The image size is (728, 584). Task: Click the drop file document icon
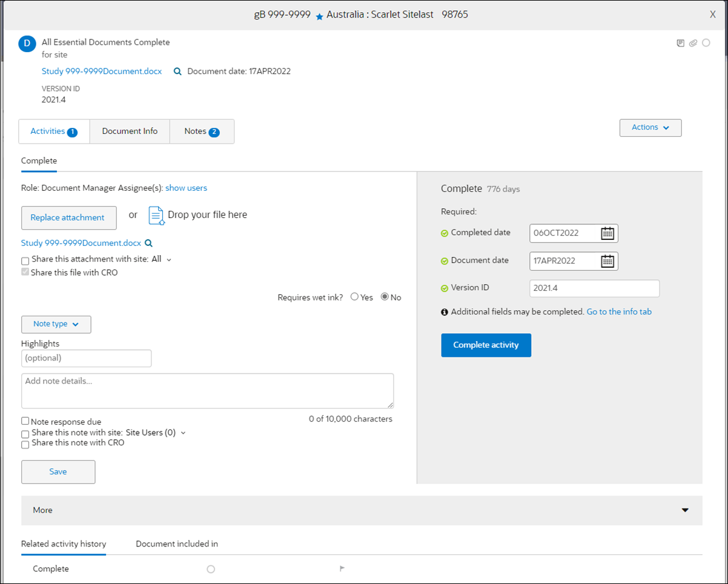[x=156, y=216]
